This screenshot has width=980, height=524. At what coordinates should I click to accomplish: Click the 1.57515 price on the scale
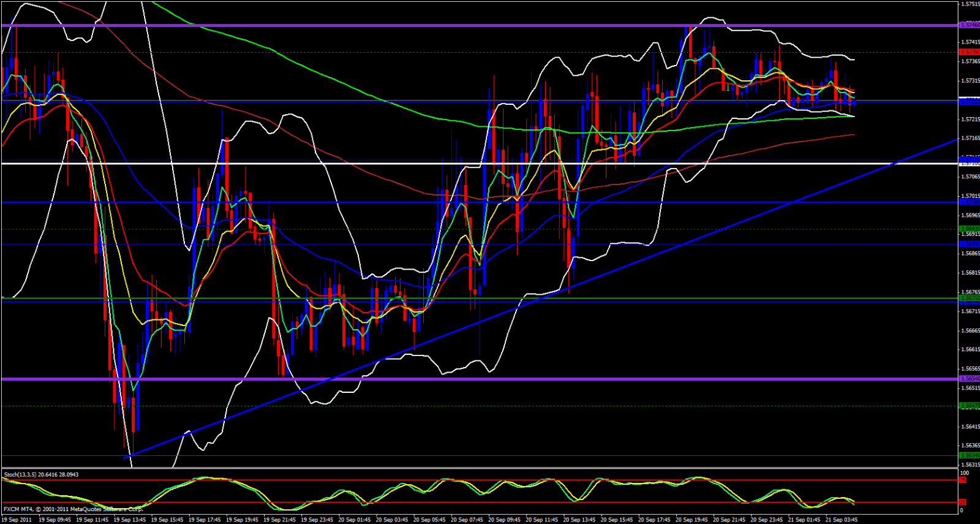(x=969, y=4)
